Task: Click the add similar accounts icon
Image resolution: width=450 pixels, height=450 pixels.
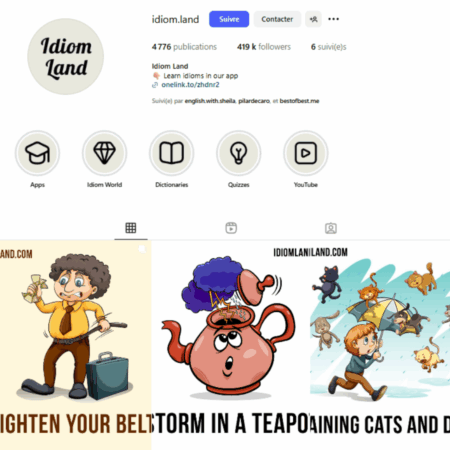Action: [x=313, y=19]
